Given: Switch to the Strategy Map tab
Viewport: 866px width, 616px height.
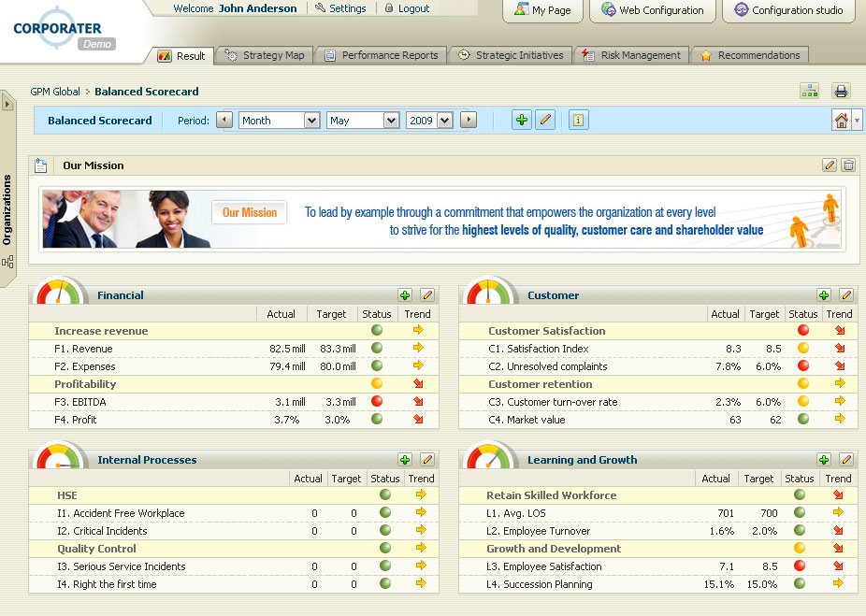Looking at the screenshot, I should (265, 55).
